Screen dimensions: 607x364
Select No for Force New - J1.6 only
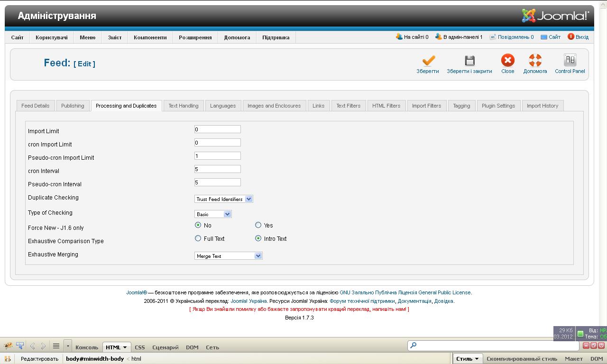(198, 225)
